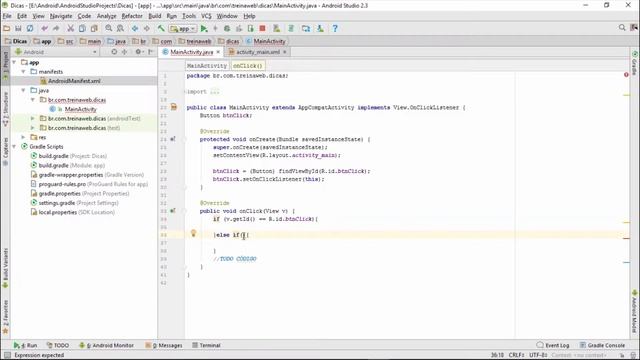Click the Back navigation arrow icon
This screenshot has height=360, width=640.
tap(135, 29)
